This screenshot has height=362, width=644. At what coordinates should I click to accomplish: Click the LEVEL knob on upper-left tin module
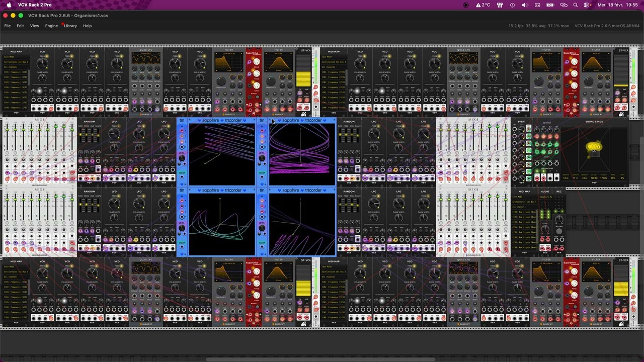[x=182, y=159]
